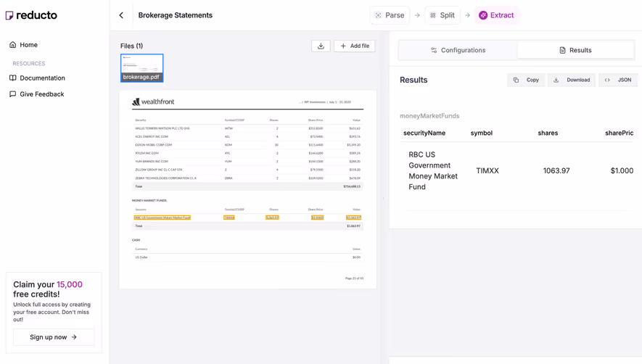The width and height of the screenshot is (642, 364).
Task: Go back using the left chevron
Action: pyautogui.click(x=121, y=15)
